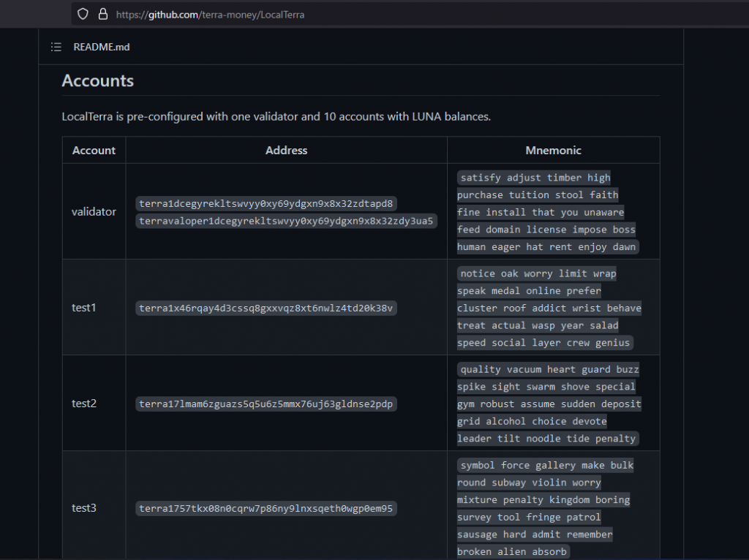Open the README outline list icon
749x560 pixels.
point(56,47)
